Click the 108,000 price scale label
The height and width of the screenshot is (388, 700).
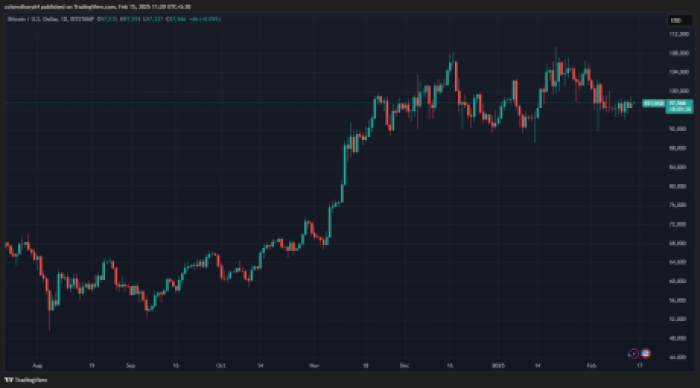[678, 53]
